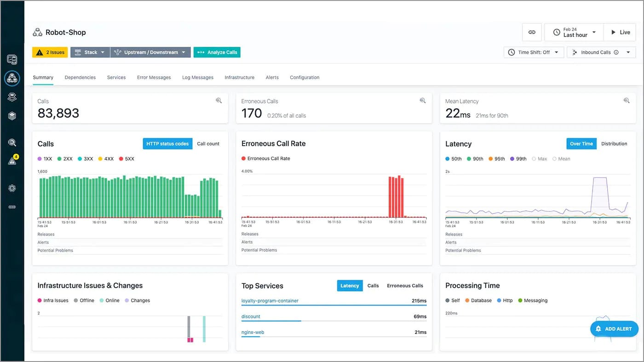Open the Stack dropdown
The height and width of the screenshot is (362, 644).
click(90, 52)
